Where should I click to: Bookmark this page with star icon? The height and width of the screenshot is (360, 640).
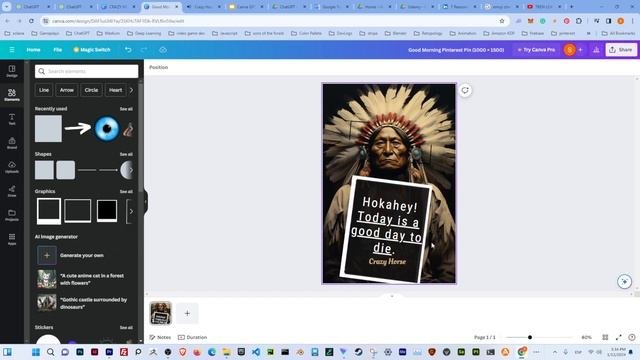tap(502, 21)
